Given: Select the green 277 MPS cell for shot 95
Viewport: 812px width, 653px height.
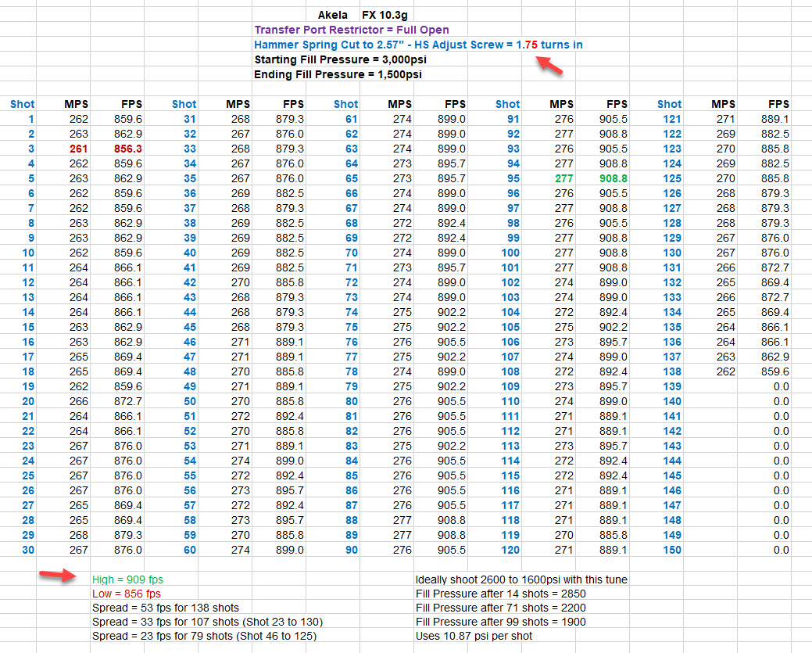Looking at the screenshot, I should click(x=564, y=178).
